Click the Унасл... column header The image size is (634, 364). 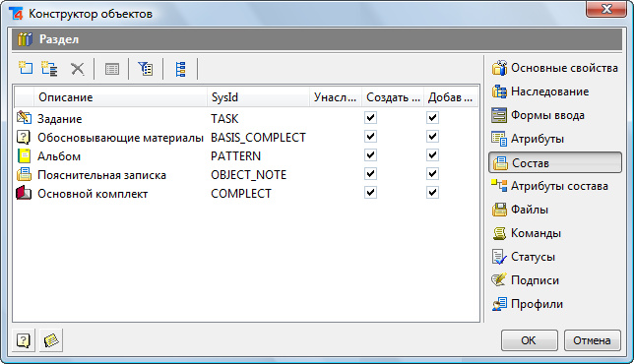pyautogui.click(x=336, y=97)
